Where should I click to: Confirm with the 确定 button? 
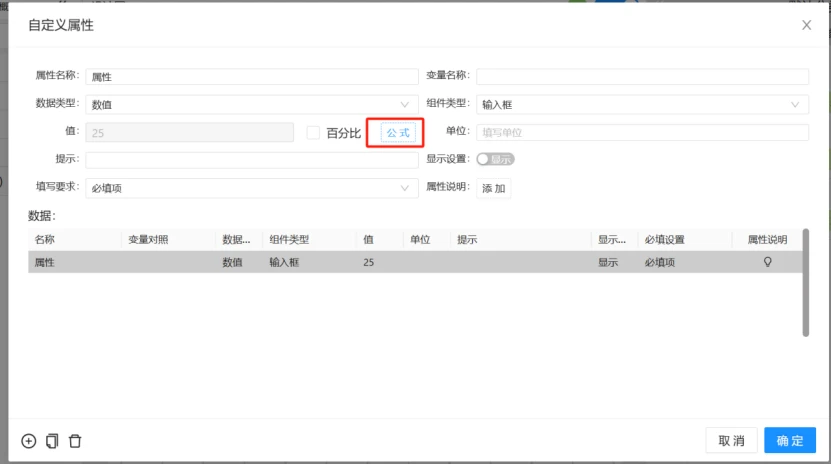(x=790, y=440)
